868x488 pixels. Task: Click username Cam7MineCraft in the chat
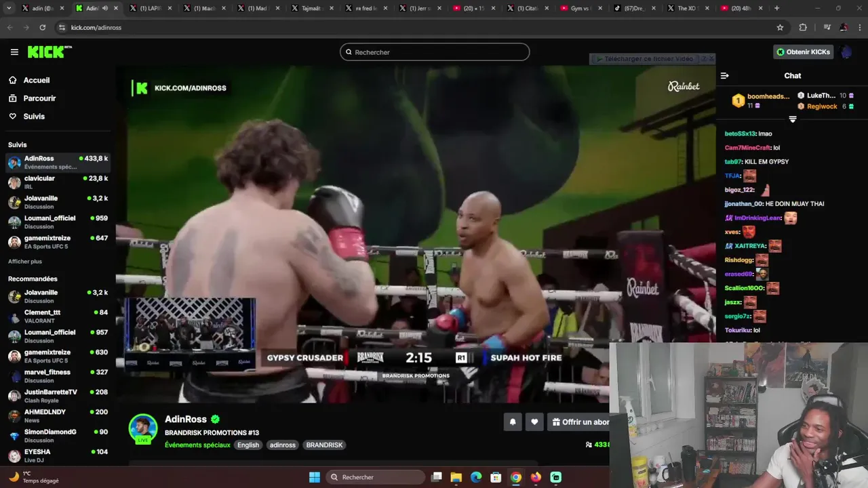748,148
